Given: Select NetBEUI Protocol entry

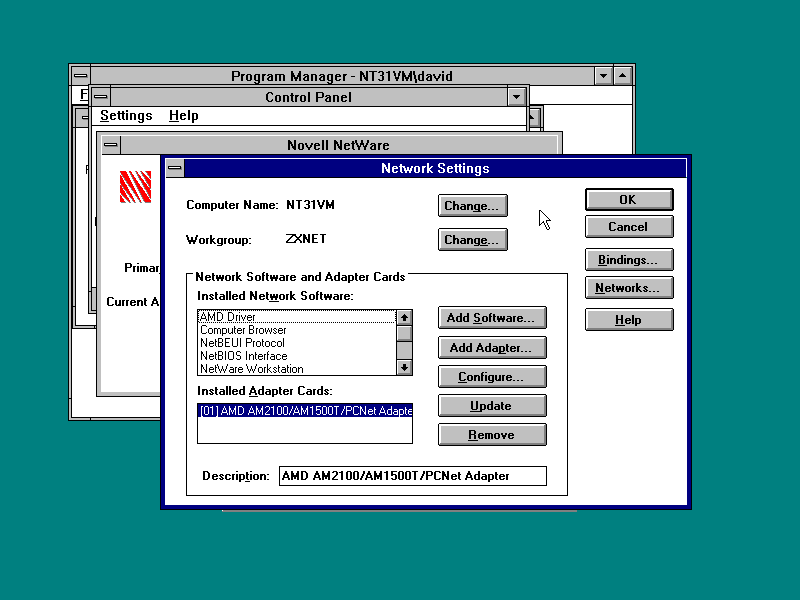Looking at the screenshot, I should pos(297,343).
